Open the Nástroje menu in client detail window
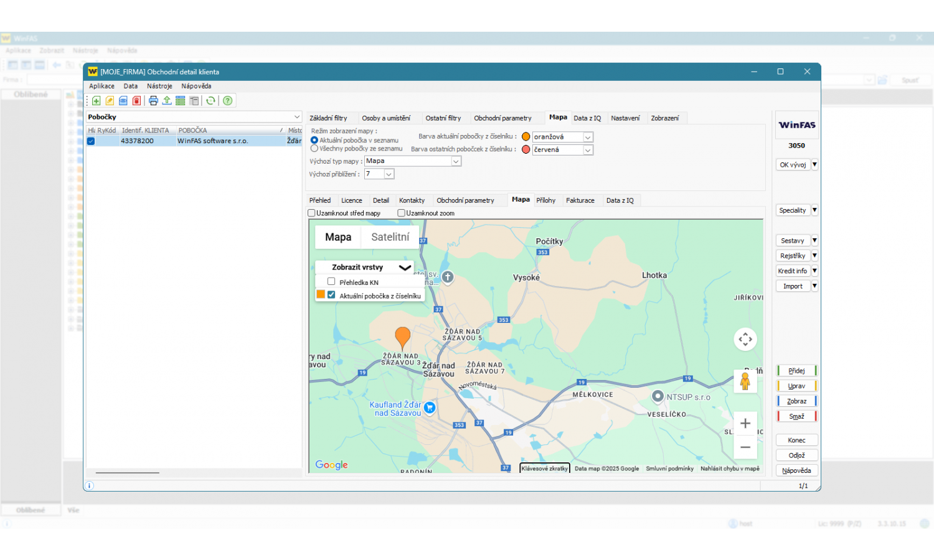Viewport: 934px width, 560px height. point(159,86)
